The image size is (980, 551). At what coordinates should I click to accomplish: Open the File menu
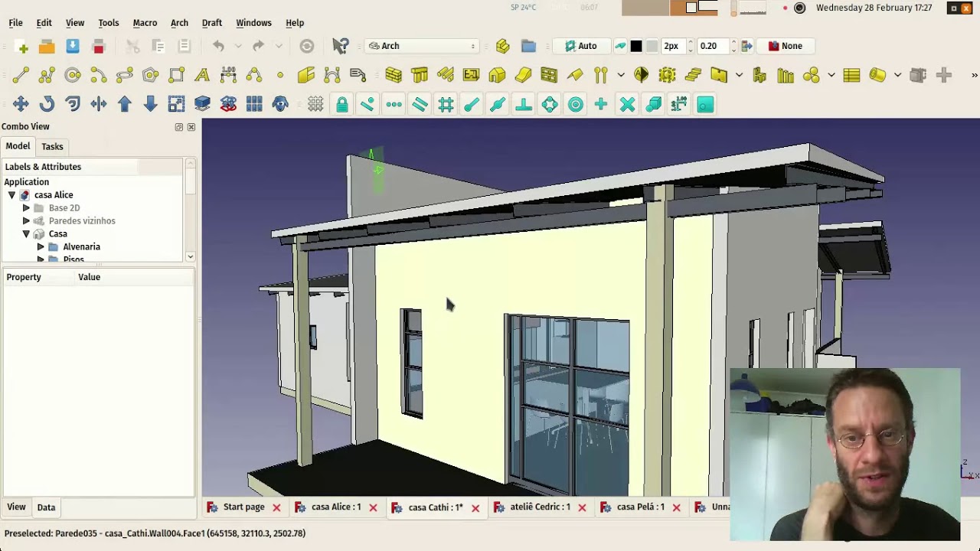pos(15,23)
